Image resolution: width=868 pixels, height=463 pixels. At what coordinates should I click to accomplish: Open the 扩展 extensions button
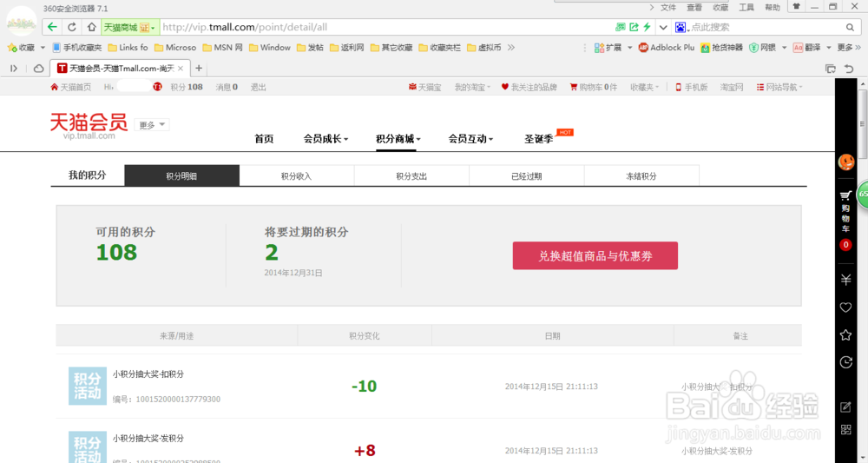click(608, 48)
